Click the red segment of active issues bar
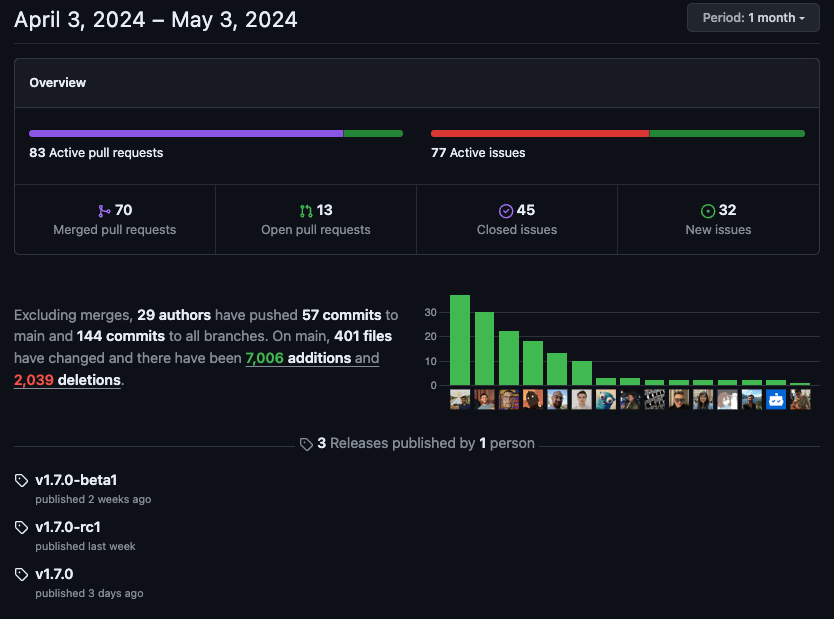The height and width of the screenshot is (619, 834). pyautogui.click(x=540, y=133)
